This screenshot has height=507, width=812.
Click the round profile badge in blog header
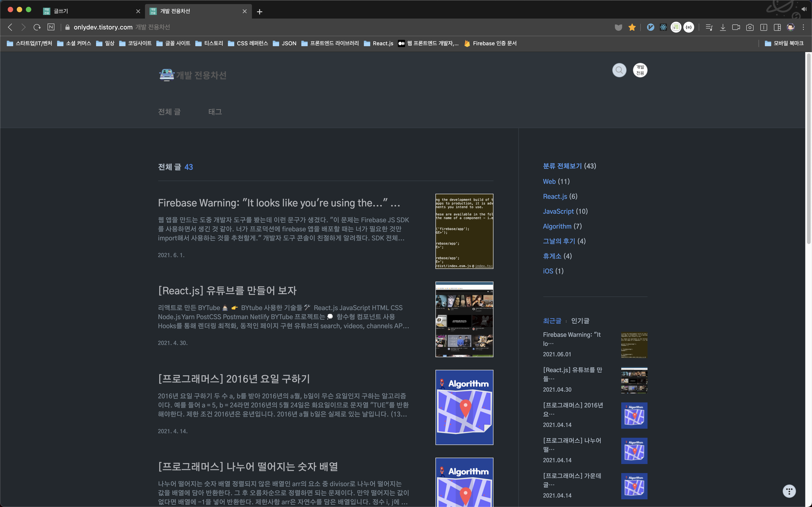640,70
